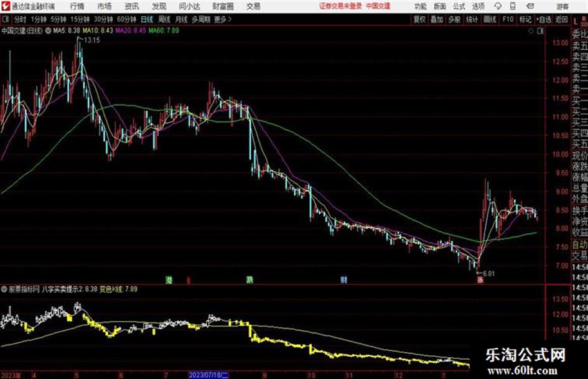Viewport: 588px width, 379px height.
Task: Switch to the 5分钟 period tab
Action: (x=58, y=19)
